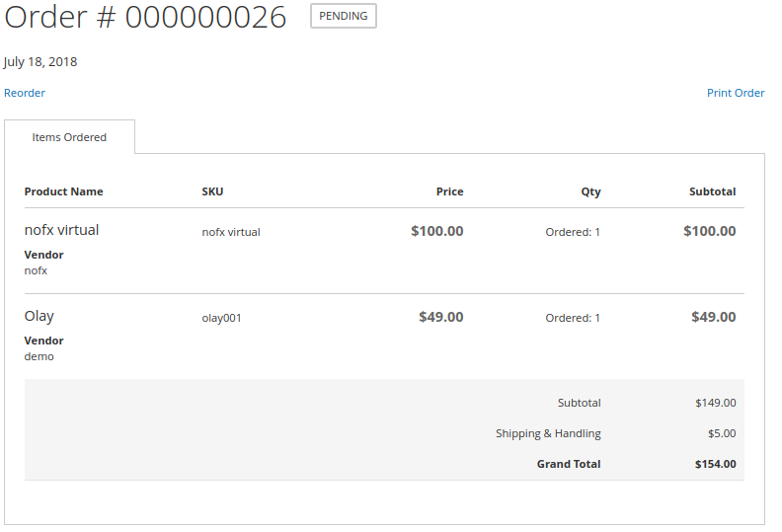Click the $149.00 subtotal amount
This screenshot has width=782, height=532.
[x=715, y=403]
